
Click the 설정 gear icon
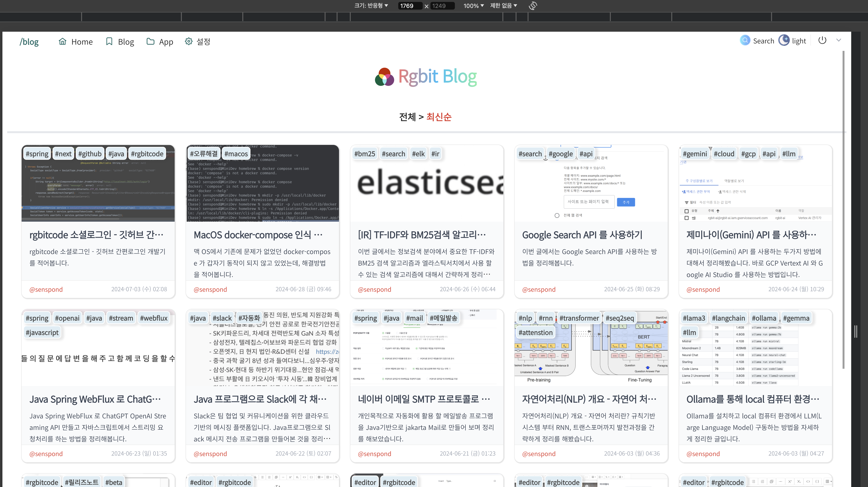pyautogui.click(x=189, y=41)
